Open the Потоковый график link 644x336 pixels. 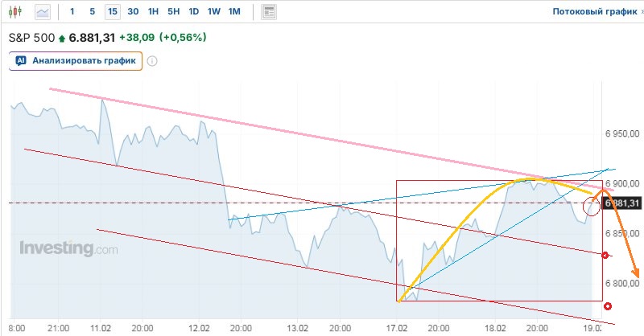(x=594, y=12)
